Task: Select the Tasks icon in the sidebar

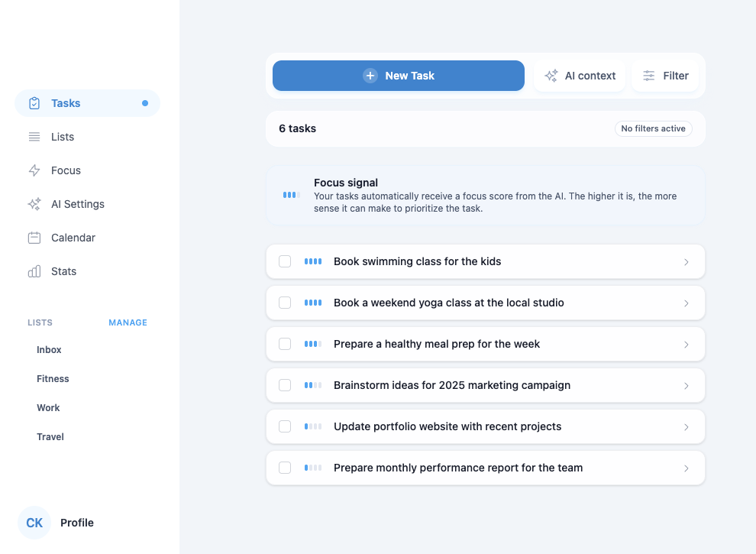Action: pos(34,102)
